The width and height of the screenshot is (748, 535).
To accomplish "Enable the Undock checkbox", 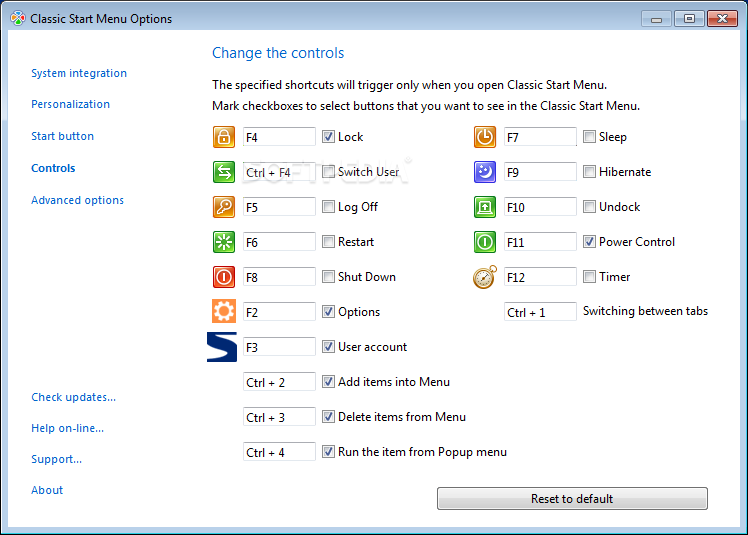I will point(589,207).
